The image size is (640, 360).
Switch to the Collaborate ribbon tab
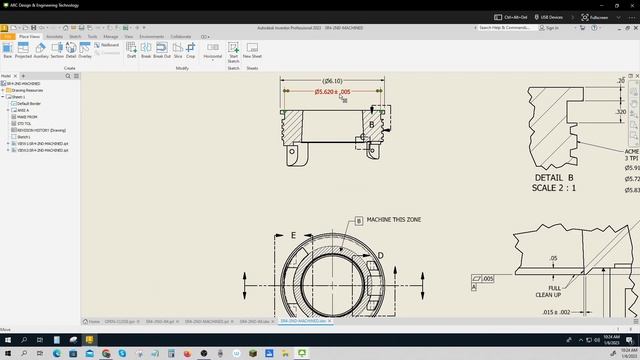[x=181, y=37]
